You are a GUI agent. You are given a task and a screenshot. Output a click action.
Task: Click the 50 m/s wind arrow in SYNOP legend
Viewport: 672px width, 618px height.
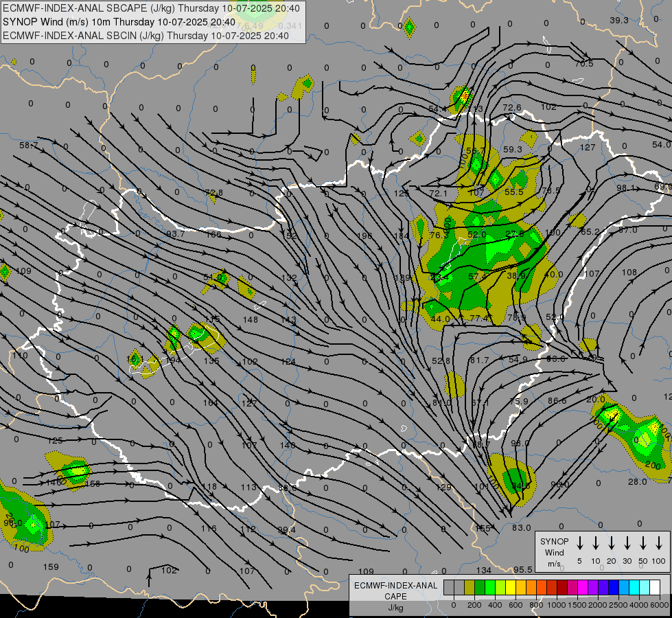643,543
